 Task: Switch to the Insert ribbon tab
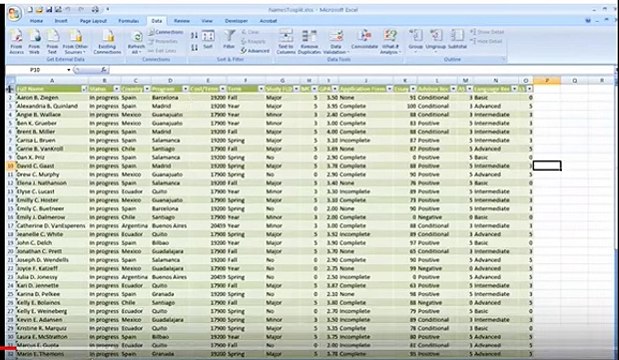pos(61,21)
